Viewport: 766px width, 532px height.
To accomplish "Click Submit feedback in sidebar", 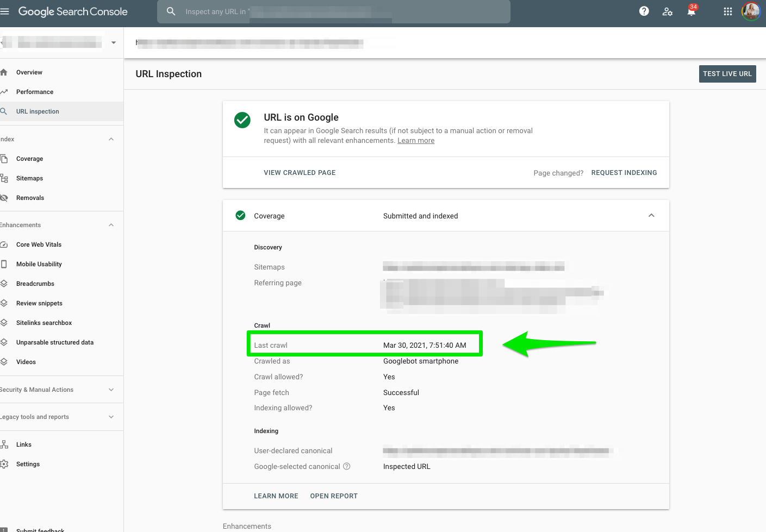I will [x=40, y=530].
